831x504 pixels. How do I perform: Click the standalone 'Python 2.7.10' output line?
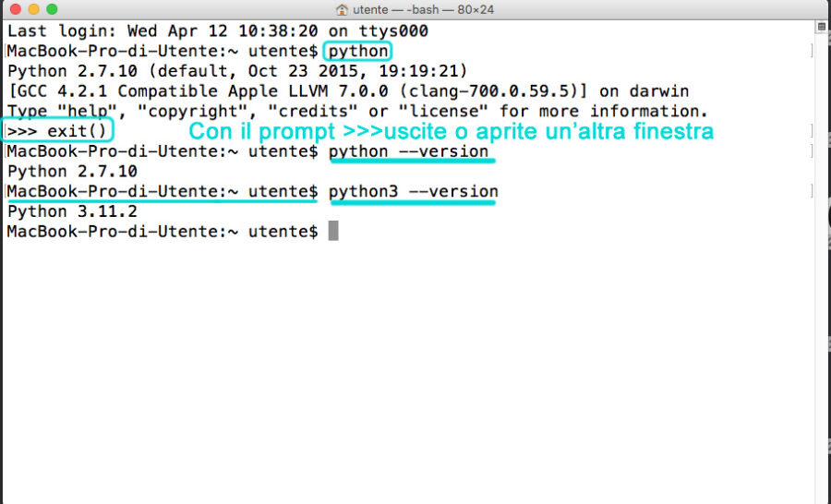click(73, 171)
